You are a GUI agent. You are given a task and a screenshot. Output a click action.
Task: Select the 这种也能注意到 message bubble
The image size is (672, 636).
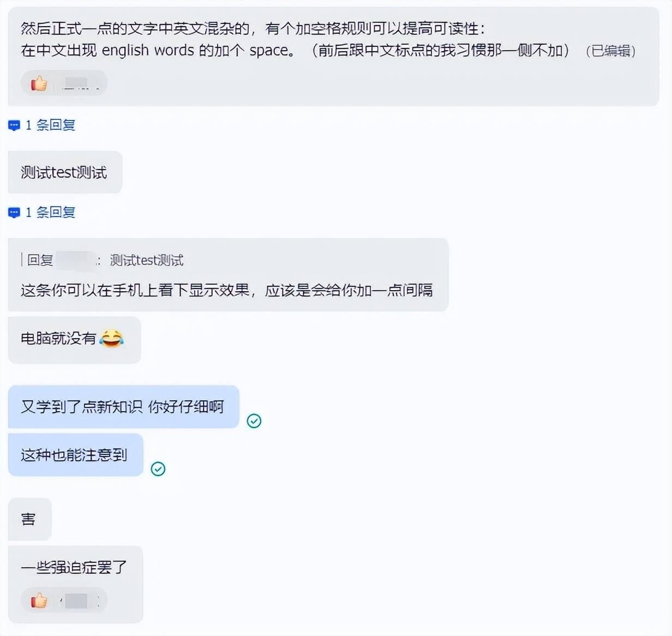(74, 455)
